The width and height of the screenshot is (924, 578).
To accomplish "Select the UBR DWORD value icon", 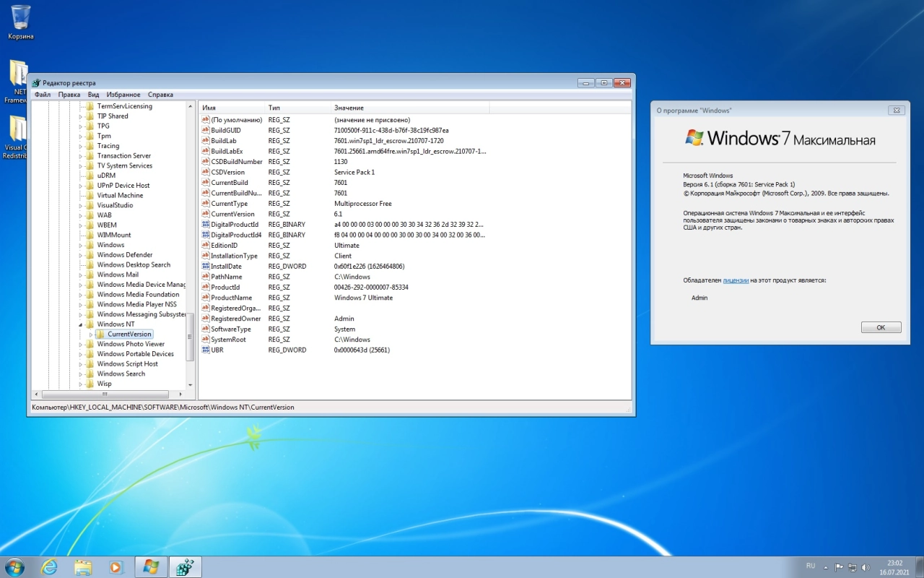I will pyautogui.click(x=205, y=350).
